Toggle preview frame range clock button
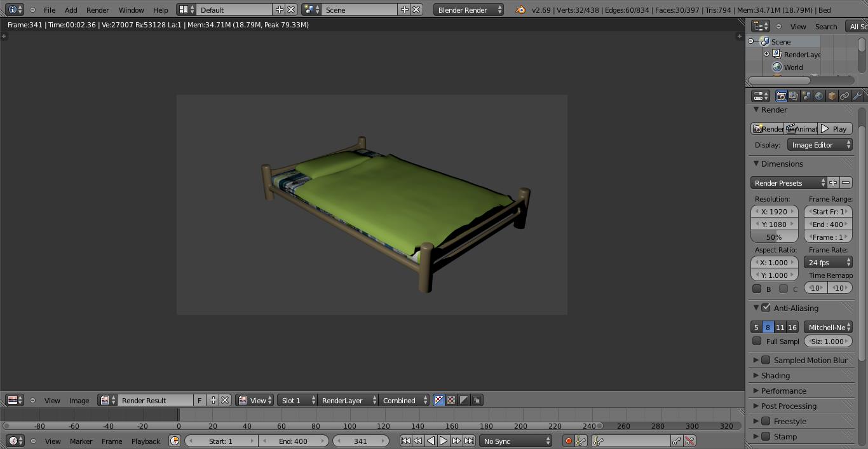The height and width of the screenshot is (449, 868). point(174,441)
